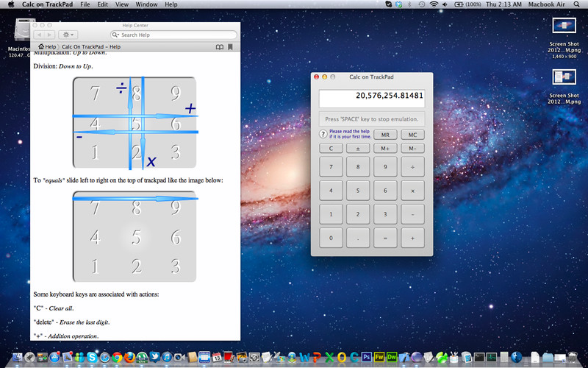Click the plus + key

(412, 238)
